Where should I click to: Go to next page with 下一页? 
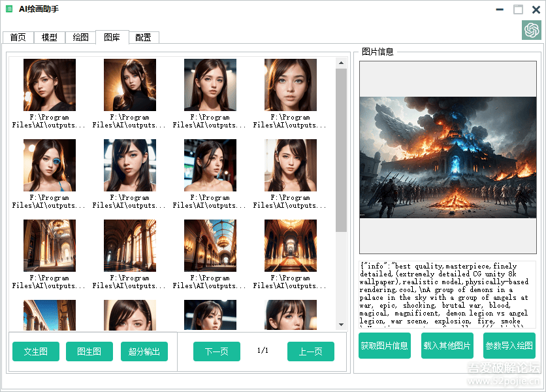[x=217, y=351]
